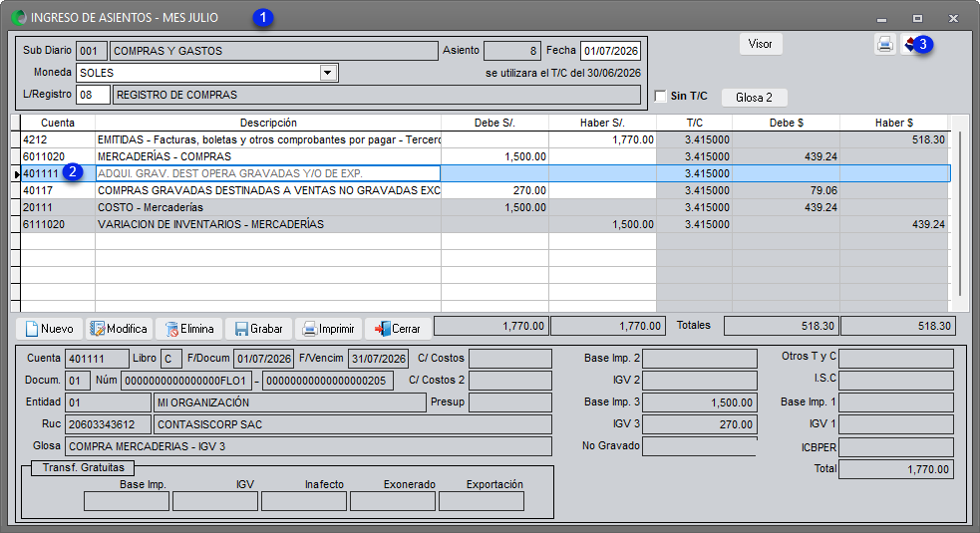Click the Modifica button

(119, 329)
